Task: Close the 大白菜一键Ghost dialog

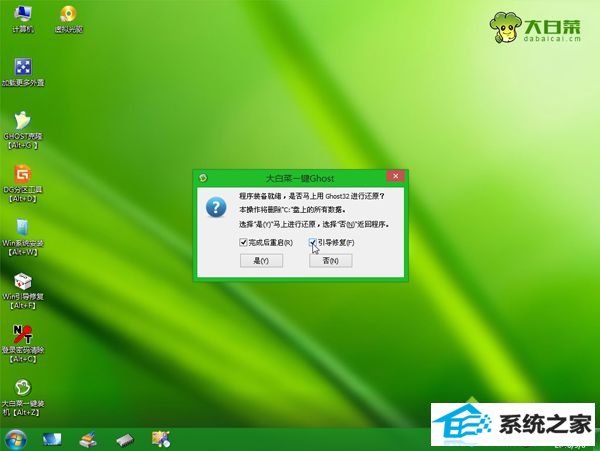Action: pos(396,176)
